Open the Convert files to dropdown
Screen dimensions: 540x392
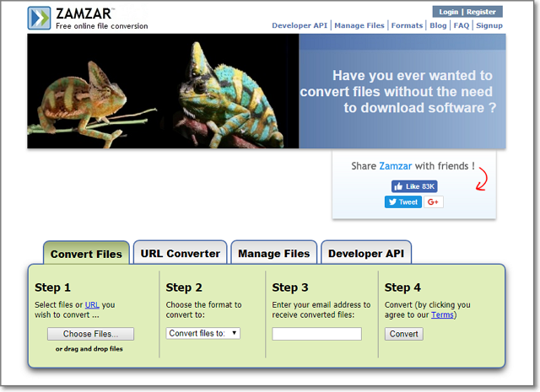[203, 333]
